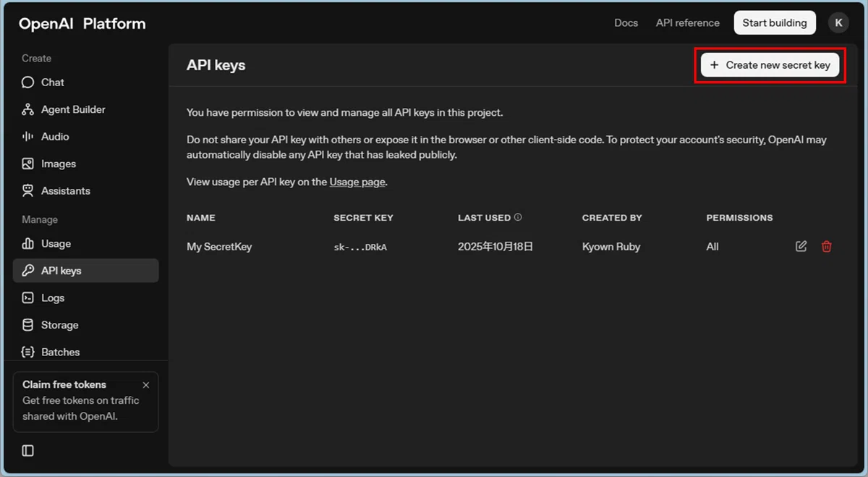Viewport: 868px width, 477px height.
Task: Click the My SecretKey name
Action: [219, 247]
